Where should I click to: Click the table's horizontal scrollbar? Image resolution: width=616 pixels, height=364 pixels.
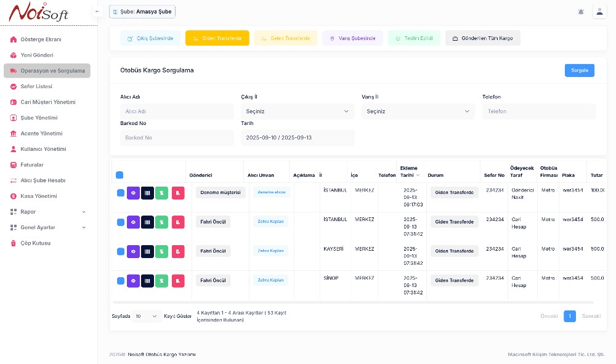coord(352,302)
